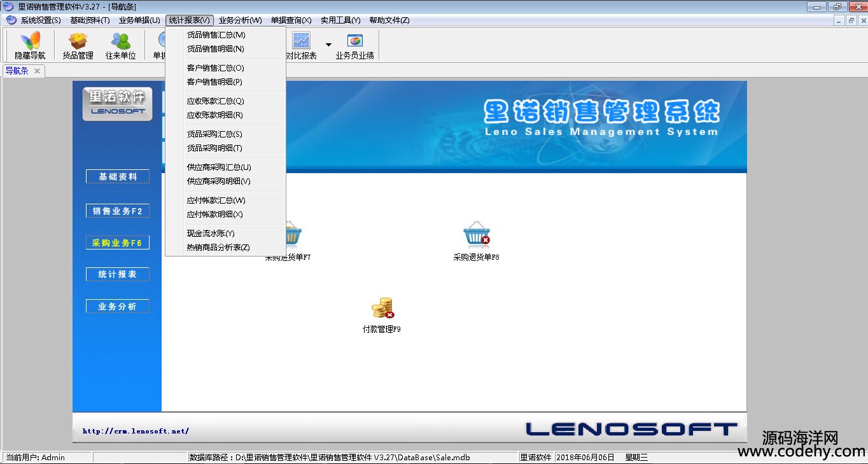
Task: Open 往来单位 toolbar icon
Action: [120, 45]
